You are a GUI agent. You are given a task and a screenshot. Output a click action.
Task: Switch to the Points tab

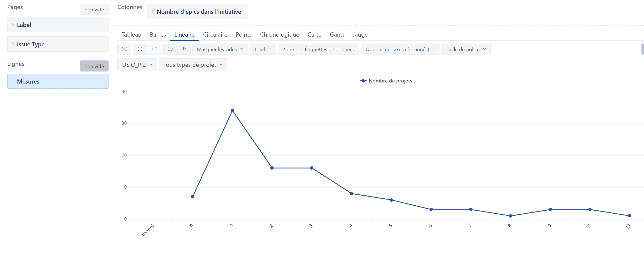point(244,34)
